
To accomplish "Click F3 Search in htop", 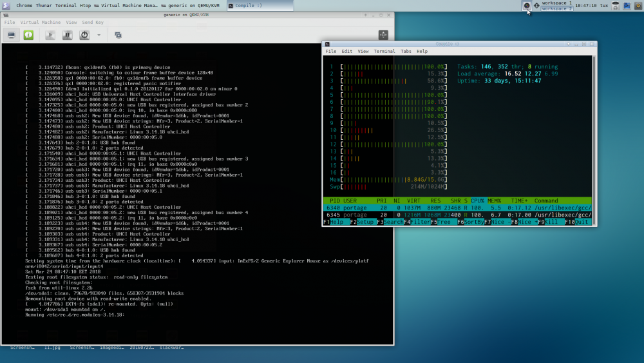I will (390, 222).
